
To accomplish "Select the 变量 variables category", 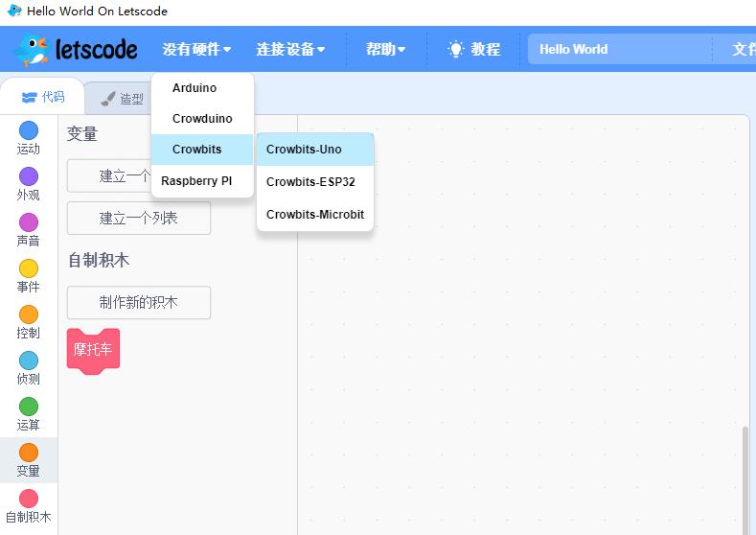I will pos(29,460).
